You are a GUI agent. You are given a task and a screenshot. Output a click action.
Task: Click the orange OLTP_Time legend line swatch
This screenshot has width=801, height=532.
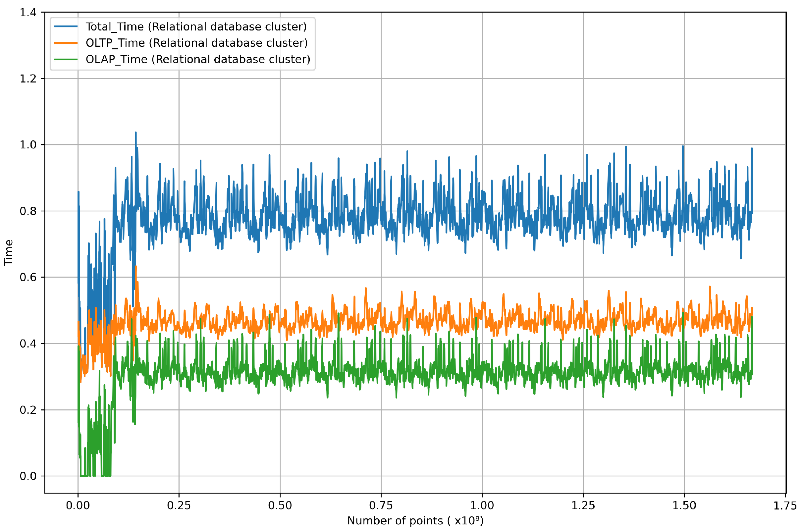(66, 43)
